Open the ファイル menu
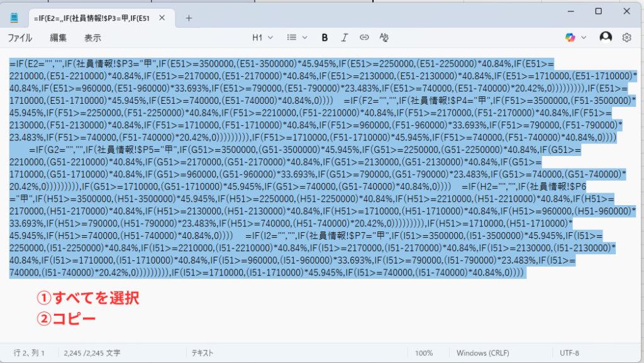 point(19,38)
